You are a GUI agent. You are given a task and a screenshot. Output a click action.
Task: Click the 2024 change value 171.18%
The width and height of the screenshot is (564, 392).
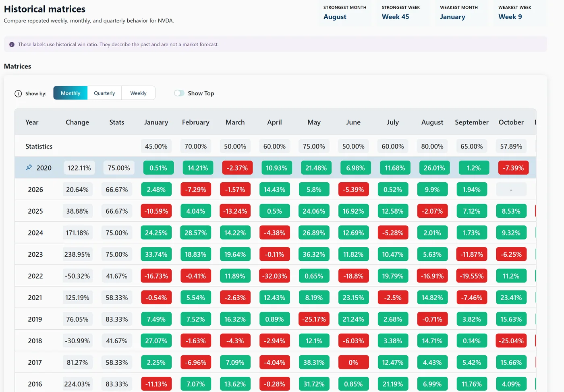tap(77, 233)
